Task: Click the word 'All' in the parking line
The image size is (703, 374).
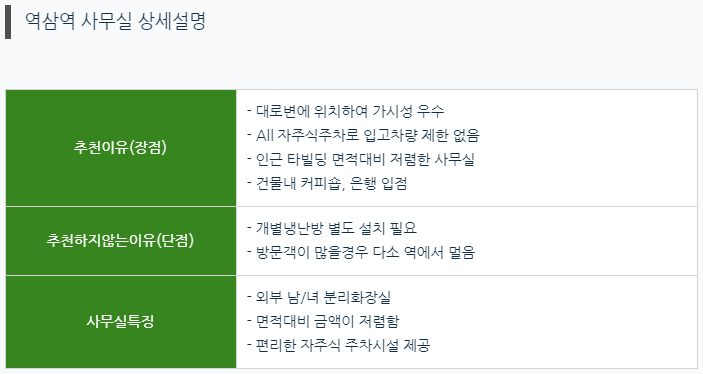Action: (x=265, y=135)
